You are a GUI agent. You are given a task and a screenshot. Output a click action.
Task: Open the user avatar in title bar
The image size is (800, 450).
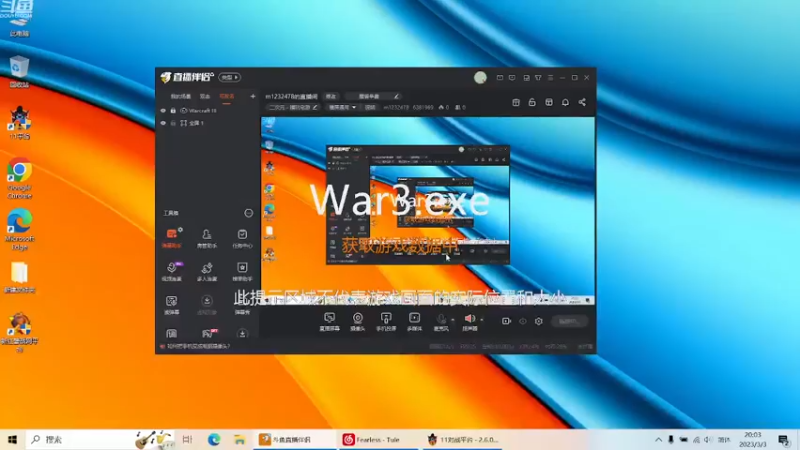(480, 78)
